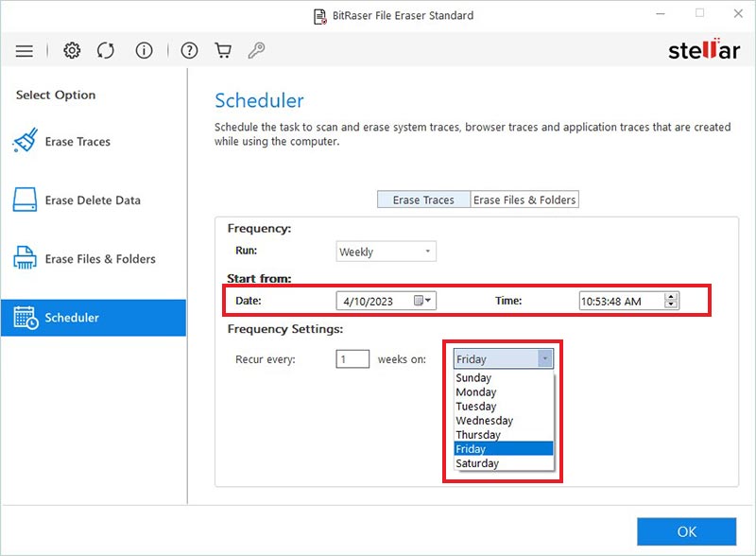The height and width of the screenshot is (556, 756).
Task: Choose Tuesday from the weekday list
Action: pos(504,406)
